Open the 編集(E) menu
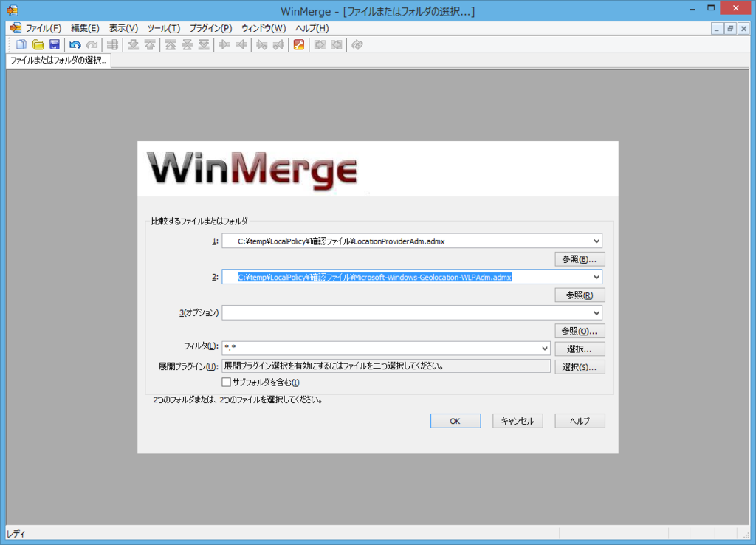756x545 pixels. pyautogui.click(x=85, y=28)
